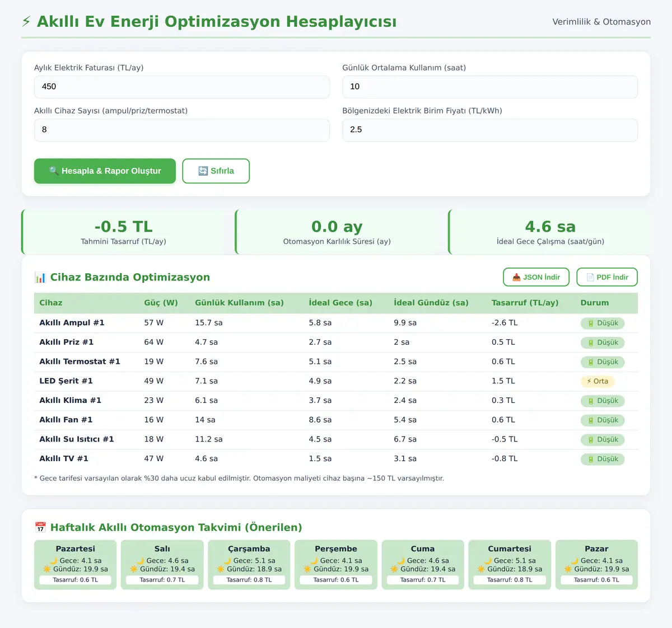Click the Cihaz column header
672x628 pixels.
coord(51,303)
